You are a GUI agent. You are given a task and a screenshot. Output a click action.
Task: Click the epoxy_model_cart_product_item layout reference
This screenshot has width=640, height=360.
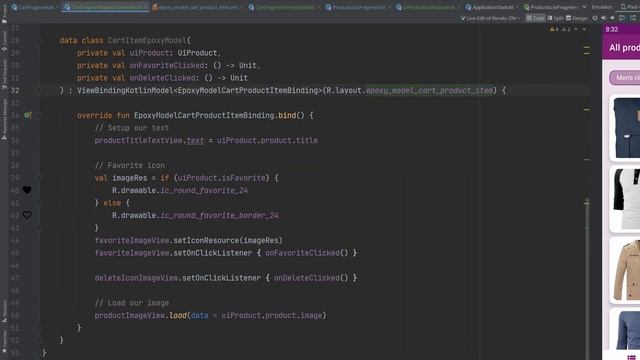click(429, 91)
